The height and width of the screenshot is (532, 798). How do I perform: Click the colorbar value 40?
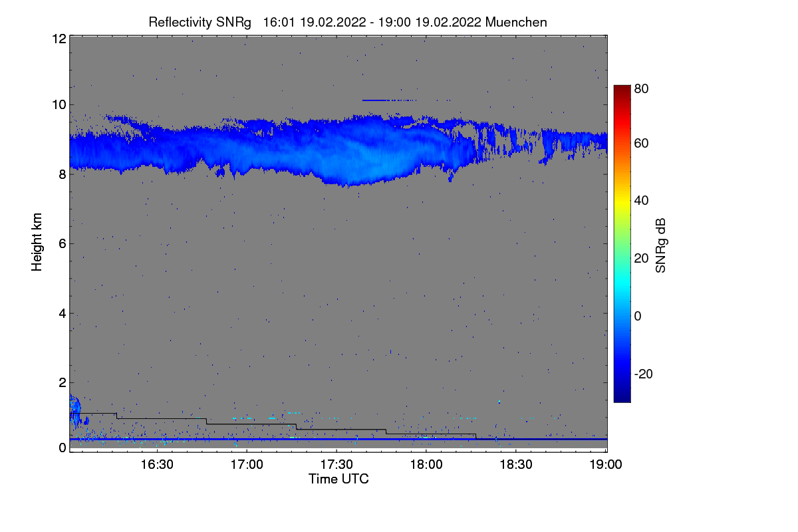(x=642, y=200)
